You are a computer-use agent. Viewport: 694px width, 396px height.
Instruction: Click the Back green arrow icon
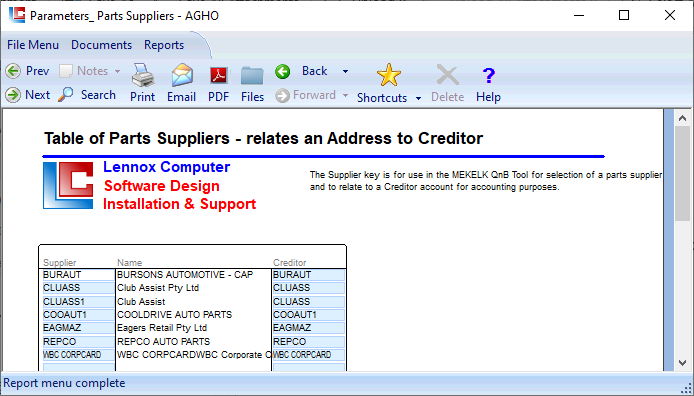pyautogui.click(x=282, y=71)
